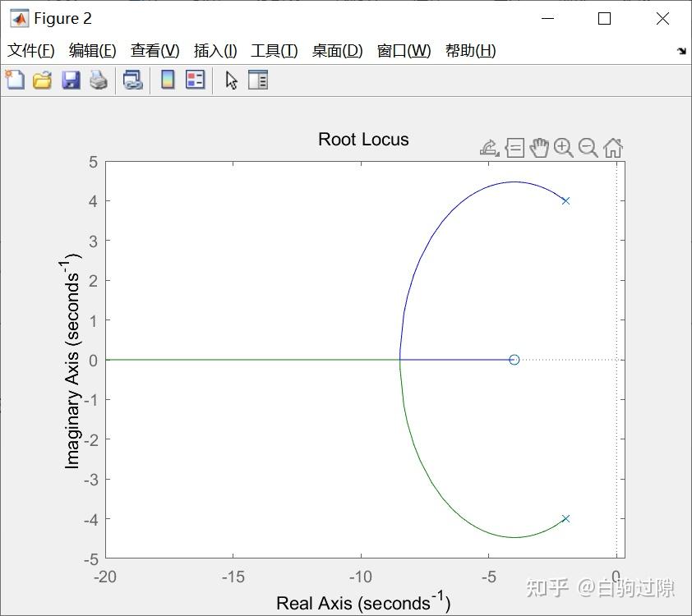
Task: Insert a colorbar from the toolbar
Action: click(x=168, y=80)
